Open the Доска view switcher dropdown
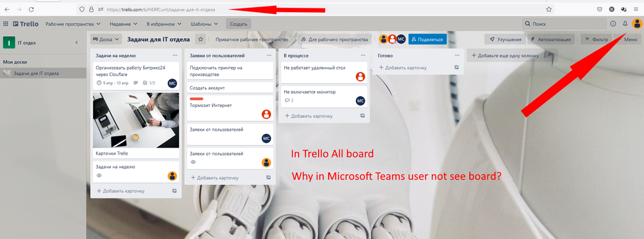 [106, 39]
